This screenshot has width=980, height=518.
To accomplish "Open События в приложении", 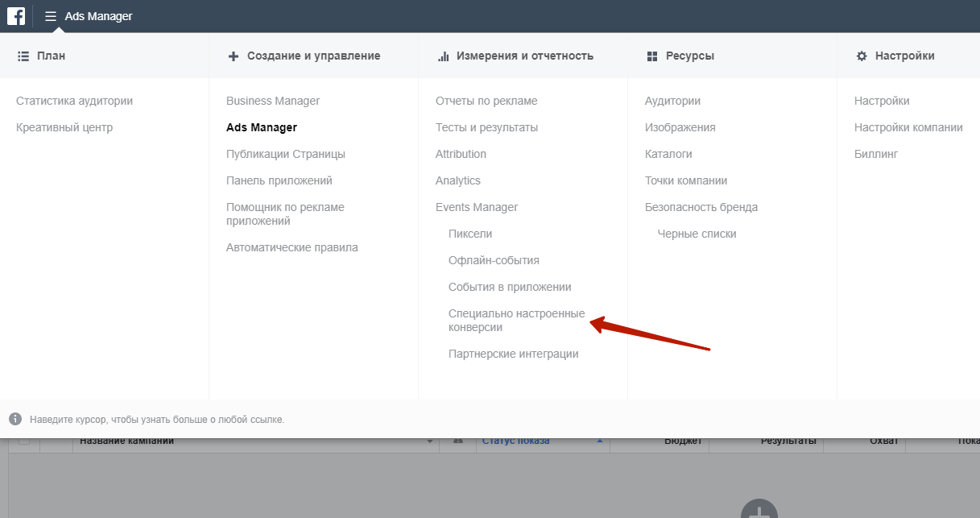I will tap(510, 287).
